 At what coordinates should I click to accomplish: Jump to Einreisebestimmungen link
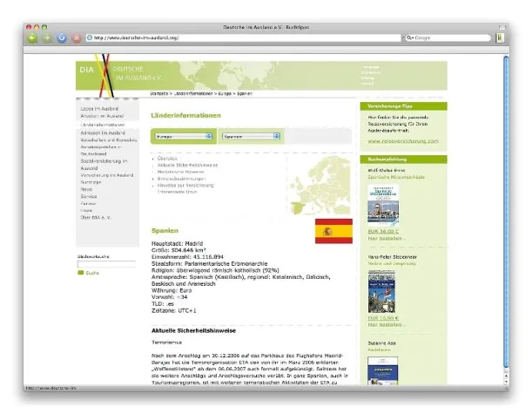coord(181,179)
